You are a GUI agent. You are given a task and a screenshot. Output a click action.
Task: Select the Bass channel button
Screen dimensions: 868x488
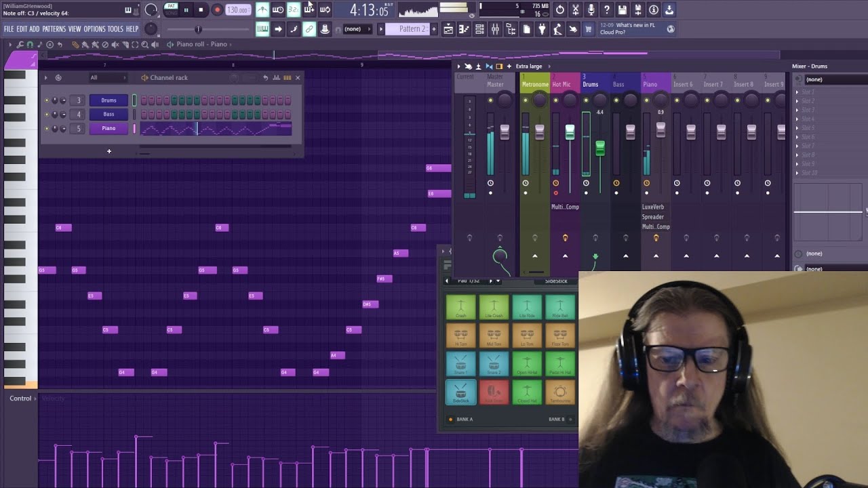point(108,115)
